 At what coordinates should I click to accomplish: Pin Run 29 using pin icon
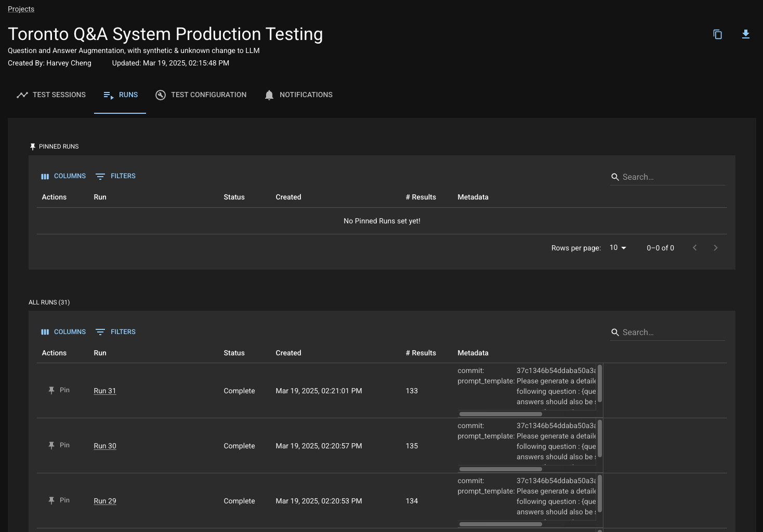tap(51, 500)
